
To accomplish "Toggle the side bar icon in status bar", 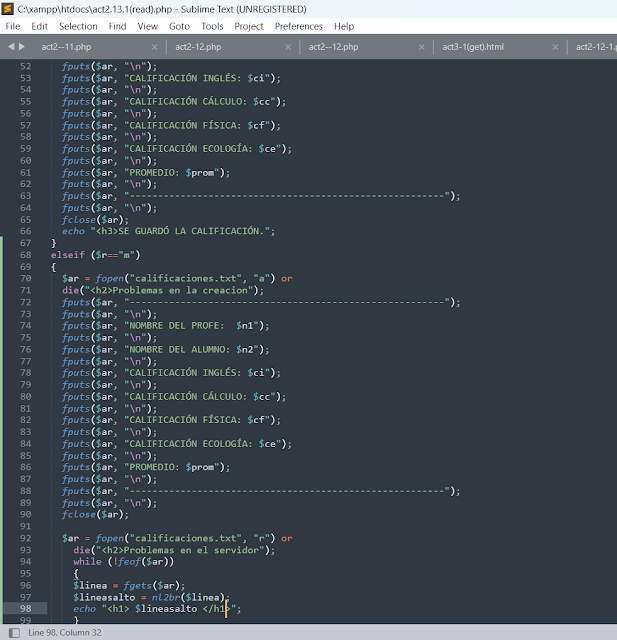I will (x=14, y=633).
